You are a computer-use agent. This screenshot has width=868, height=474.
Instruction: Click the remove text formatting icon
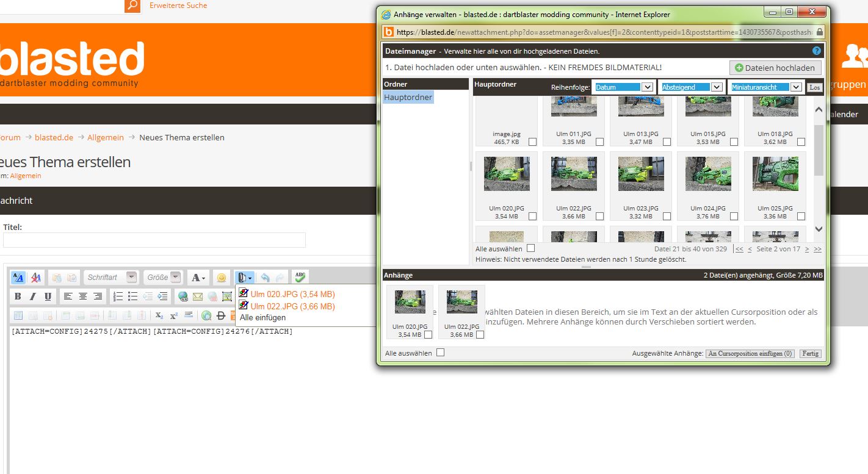(x=36, y=278)
